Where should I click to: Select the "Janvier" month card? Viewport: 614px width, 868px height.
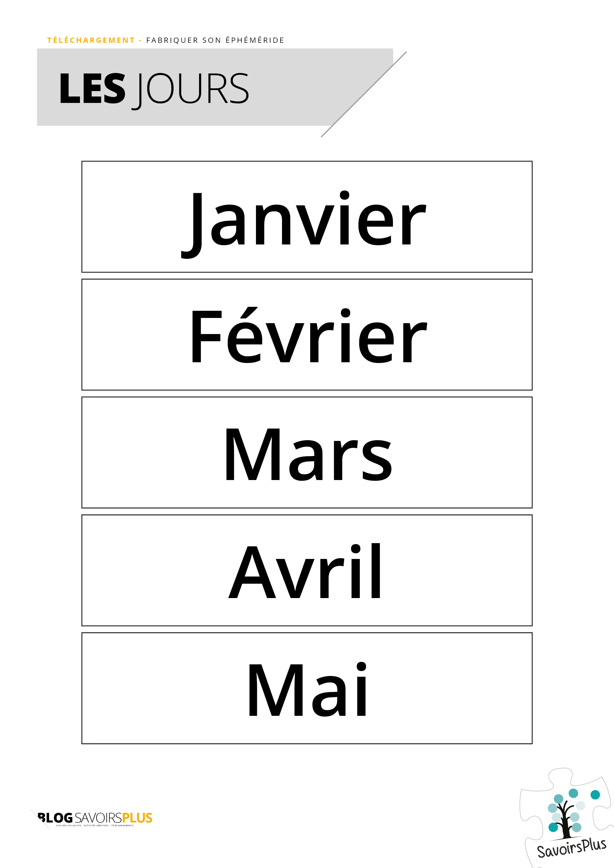[x=307, y=217]
